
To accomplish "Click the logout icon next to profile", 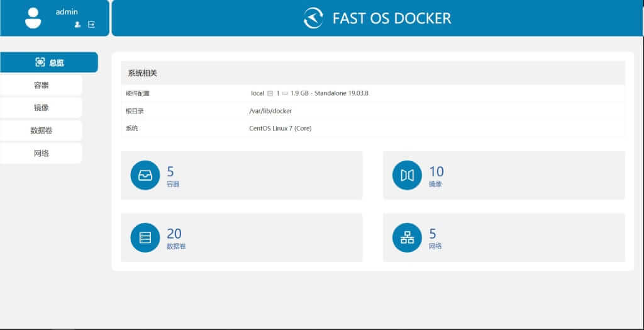I will point(91,25).
